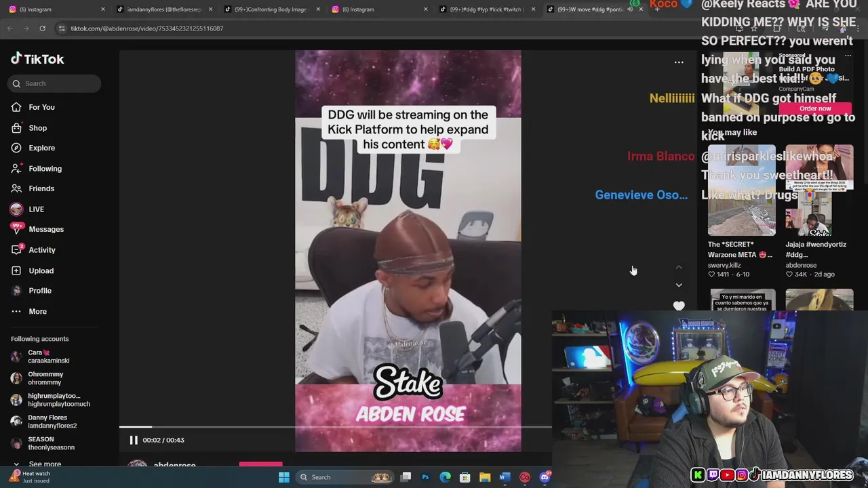Open Discord from taskbar
The width and height of the screenshot is (868, 488).
(x=545, y=477)
